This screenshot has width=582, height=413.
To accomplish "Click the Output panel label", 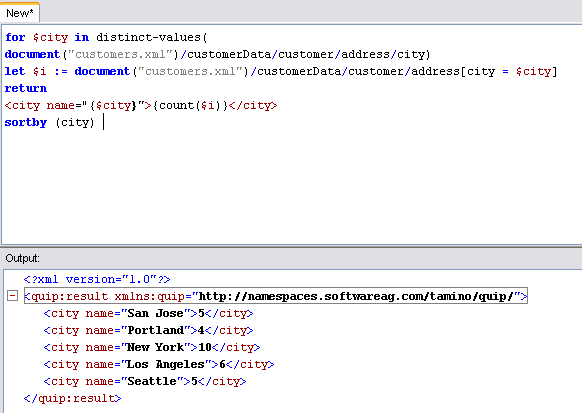I will point(22,258).
